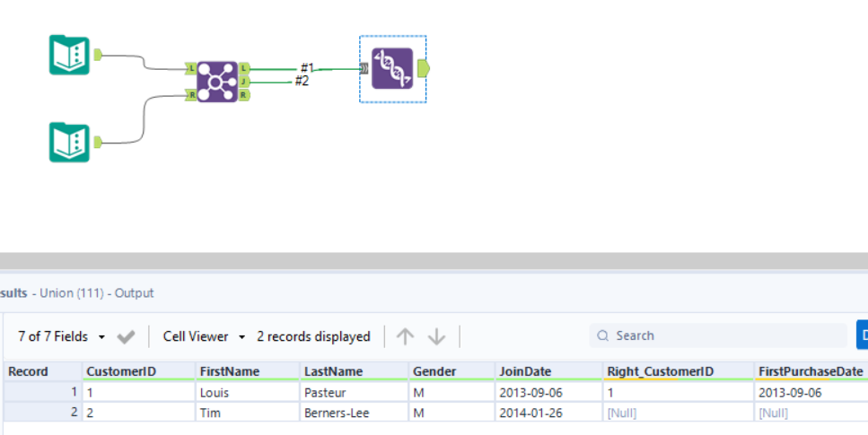Click the Join tool's R output anchor
Viewport: 868px width, 435px height.
point(244,95)
